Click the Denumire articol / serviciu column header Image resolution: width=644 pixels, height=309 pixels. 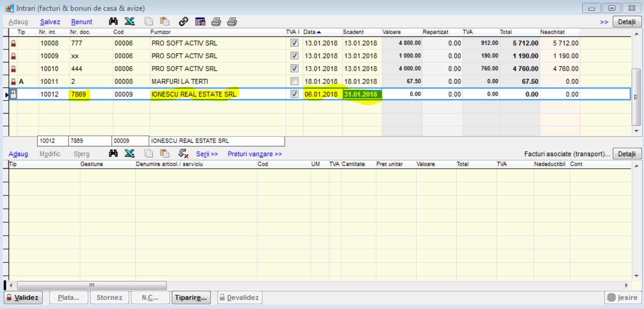tap(196, 164)
